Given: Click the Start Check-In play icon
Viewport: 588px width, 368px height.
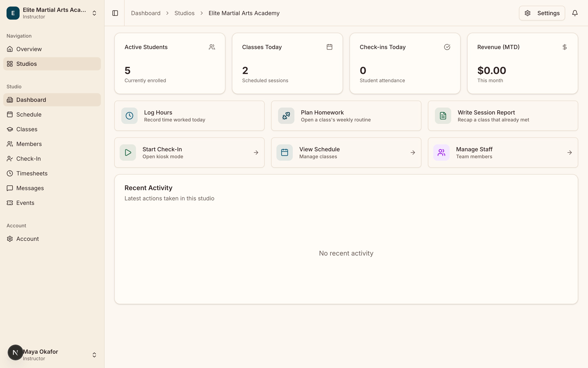Looking at the screenshot, I should tap(128, 153).
